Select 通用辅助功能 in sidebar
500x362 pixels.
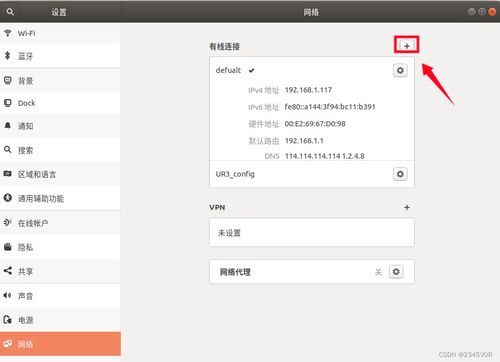coord(60,198)
